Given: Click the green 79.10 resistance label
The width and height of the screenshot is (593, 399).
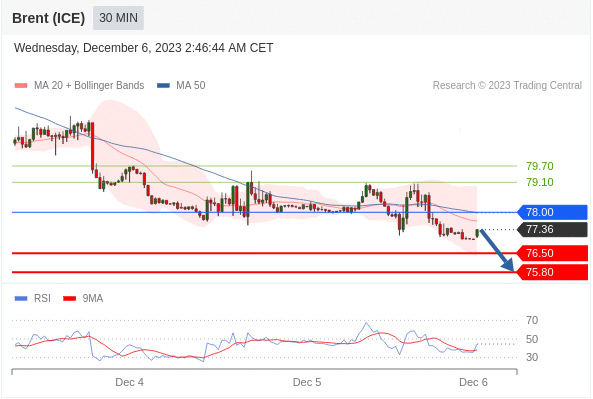Looking at the screenshot, I should pyautogui.click(x=540, y=182).
